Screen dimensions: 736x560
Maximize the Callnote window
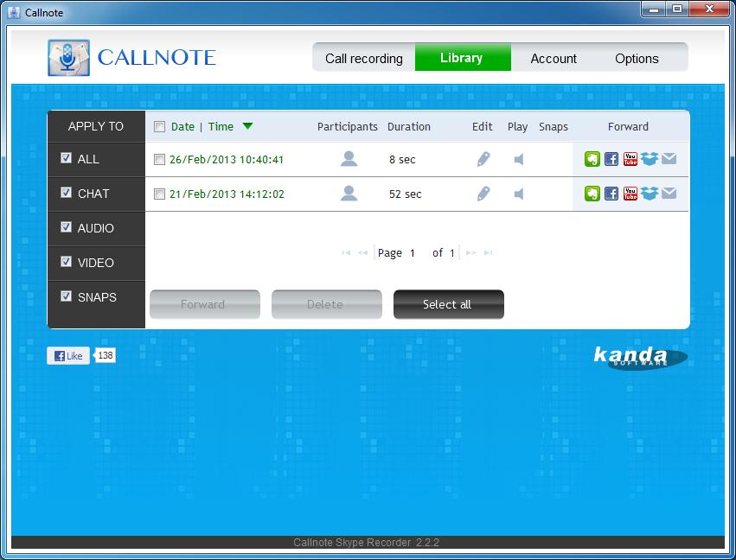click(677, 9)
